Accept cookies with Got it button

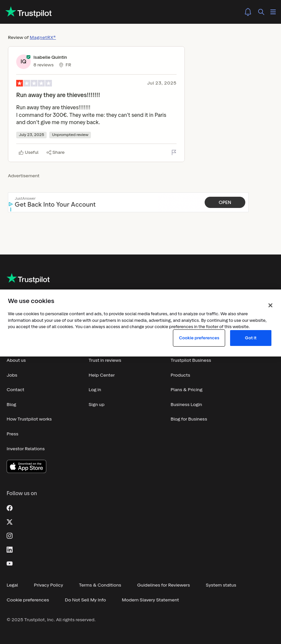click(251, 338)
